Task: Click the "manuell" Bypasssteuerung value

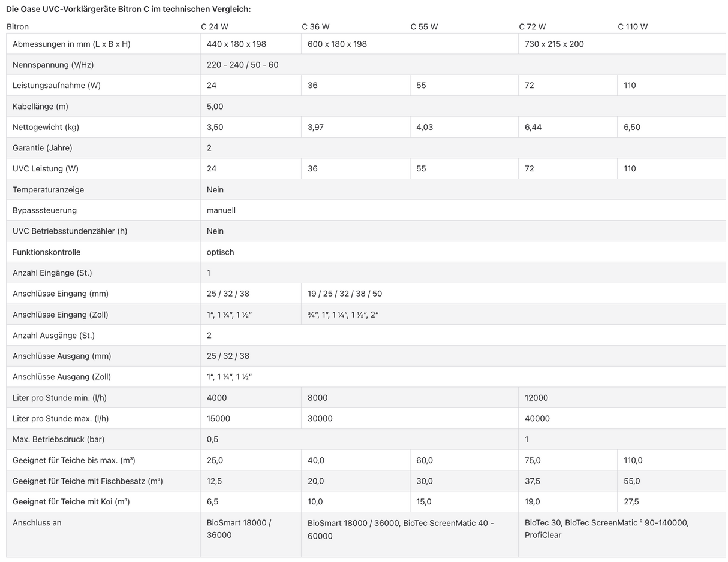Action: click(221, 210)
